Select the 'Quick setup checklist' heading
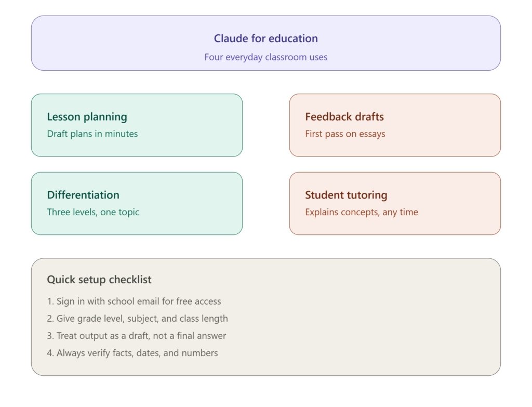Image resolution: width=532 pixels, height=407 pixels. [x=99, y=279]
